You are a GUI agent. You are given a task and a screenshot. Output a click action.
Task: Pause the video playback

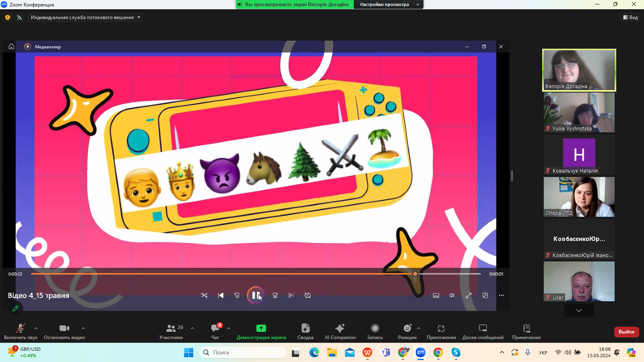(255, 296)
